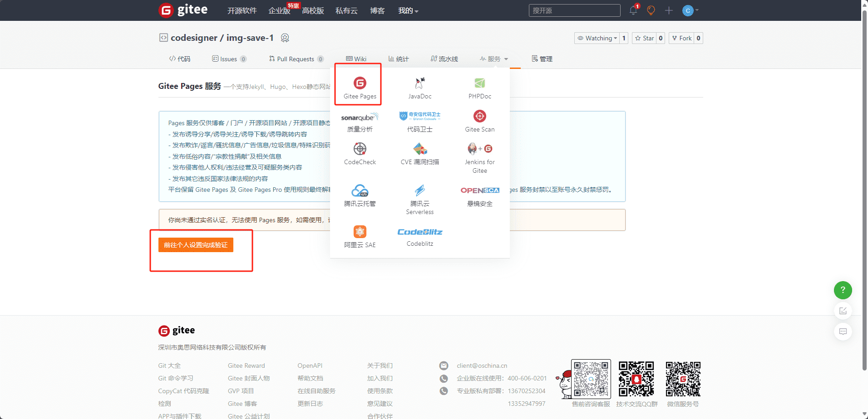Click the Git 大全 footer link
The image size is (868, 419).
pos(169,365)
